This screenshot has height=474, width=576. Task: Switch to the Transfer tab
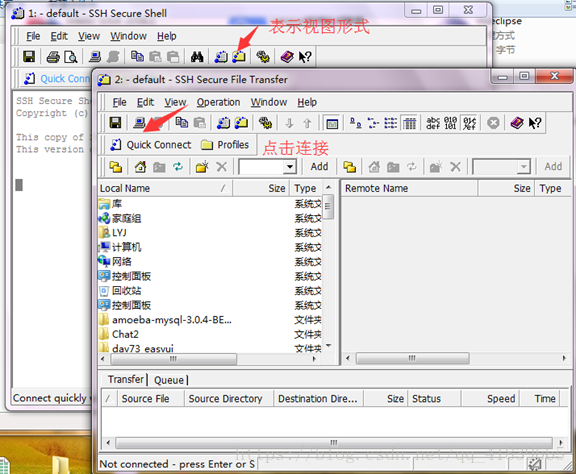[126, 379]
